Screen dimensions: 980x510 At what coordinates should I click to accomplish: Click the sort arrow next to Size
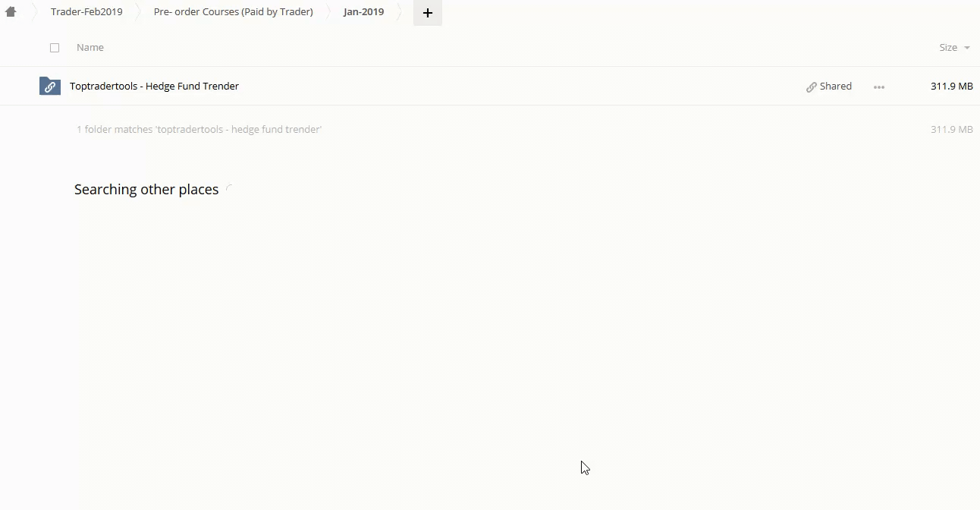click(966, 48)
